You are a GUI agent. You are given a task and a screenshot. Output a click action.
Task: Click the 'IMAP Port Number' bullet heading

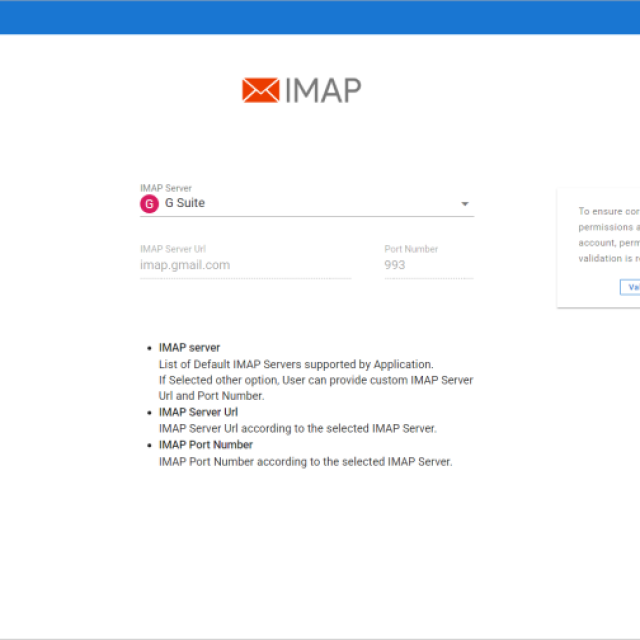[x=205, y=445]
